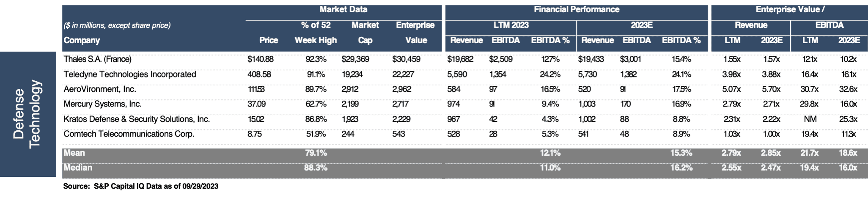This screenshot has width=868, height=198.
Task: Select Teledyne LTM EBITDA % 24.2%
Action: tap(550, 74)
